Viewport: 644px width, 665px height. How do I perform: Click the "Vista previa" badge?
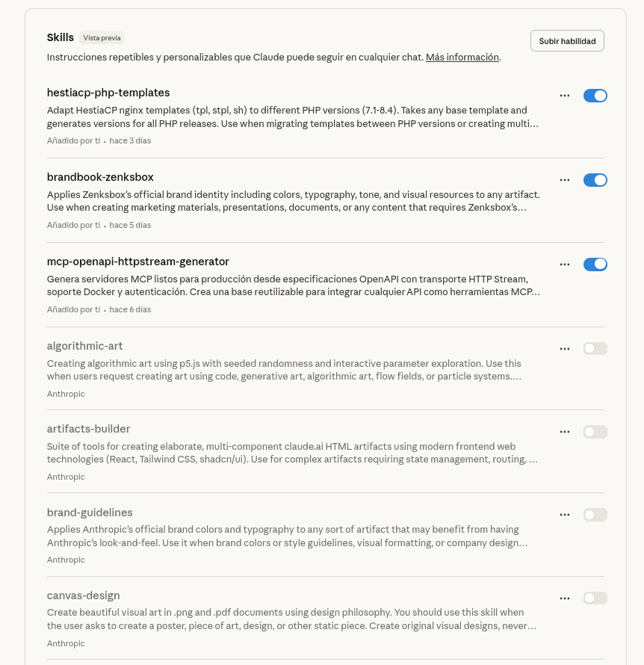point(102,38)
